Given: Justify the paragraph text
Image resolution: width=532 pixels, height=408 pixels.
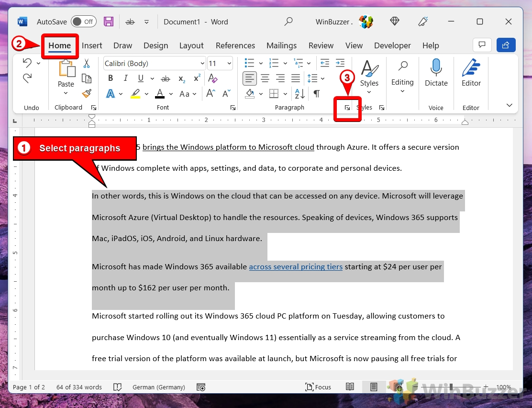Looking at the screenshot, I should 296,78.
